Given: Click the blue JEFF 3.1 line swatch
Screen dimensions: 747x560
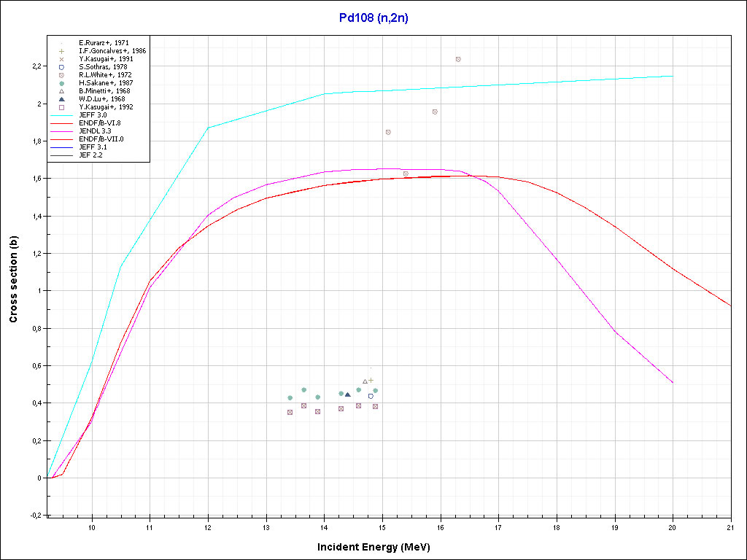Looking at the screenshot, I should pyautogui.click(x=62, y=147).
